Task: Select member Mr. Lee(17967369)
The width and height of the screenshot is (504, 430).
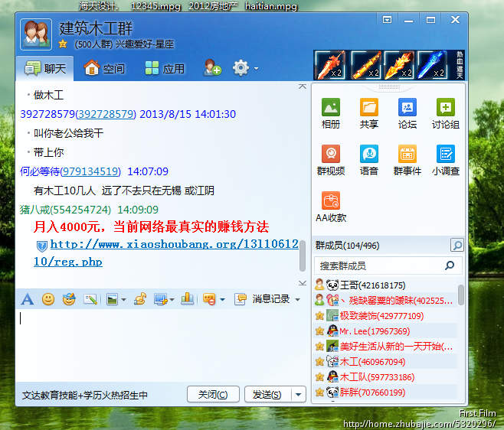Action: 385,331
